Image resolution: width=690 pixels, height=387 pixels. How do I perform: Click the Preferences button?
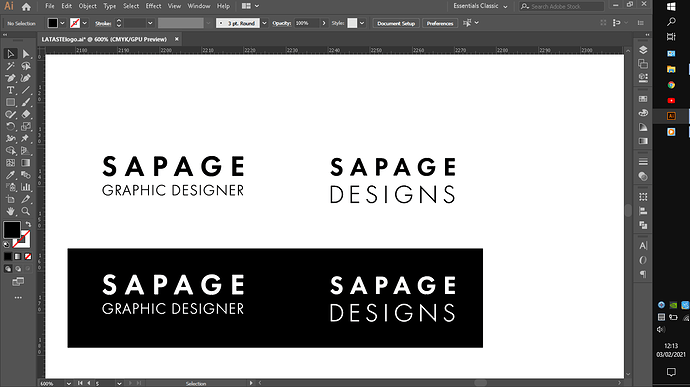440,23
